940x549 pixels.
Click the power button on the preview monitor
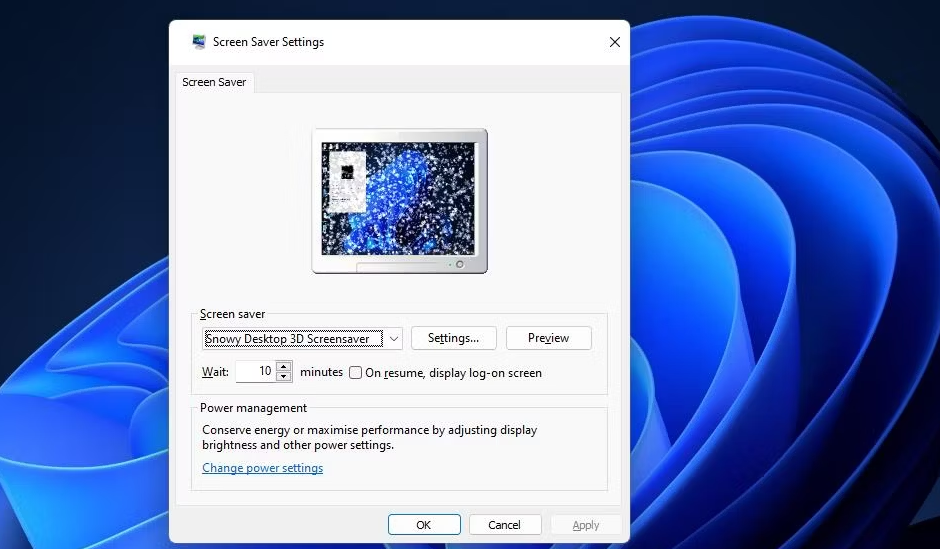[x=460, y=264]
